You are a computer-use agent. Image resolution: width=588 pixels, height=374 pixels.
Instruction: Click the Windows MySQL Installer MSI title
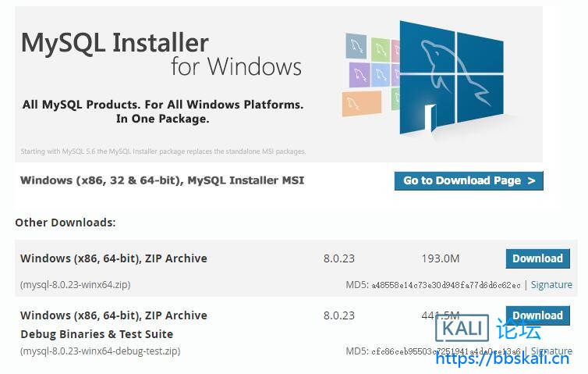point(162,180)
